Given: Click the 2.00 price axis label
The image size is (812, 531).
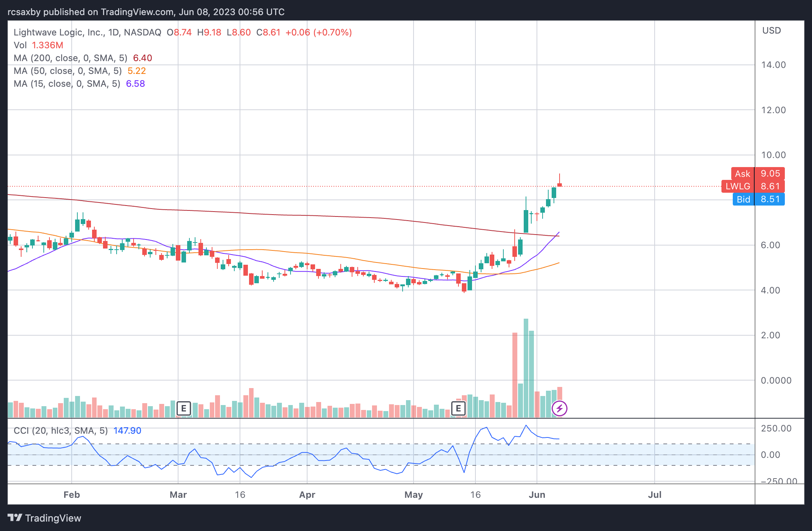Looking at the screenshot, I should pos(770,335).
